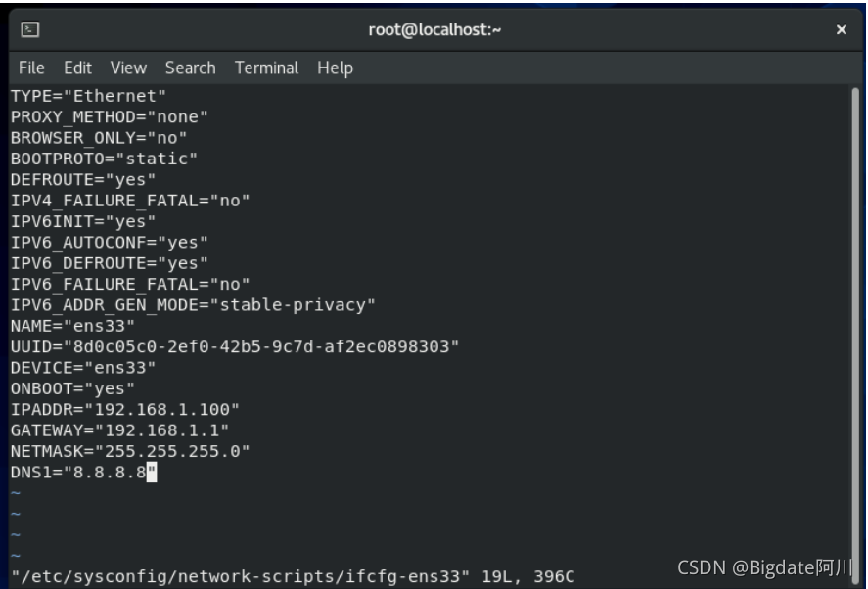Click on the ONBOOT="yes" line
Screen dimensions: 868x589
point(72,388)
